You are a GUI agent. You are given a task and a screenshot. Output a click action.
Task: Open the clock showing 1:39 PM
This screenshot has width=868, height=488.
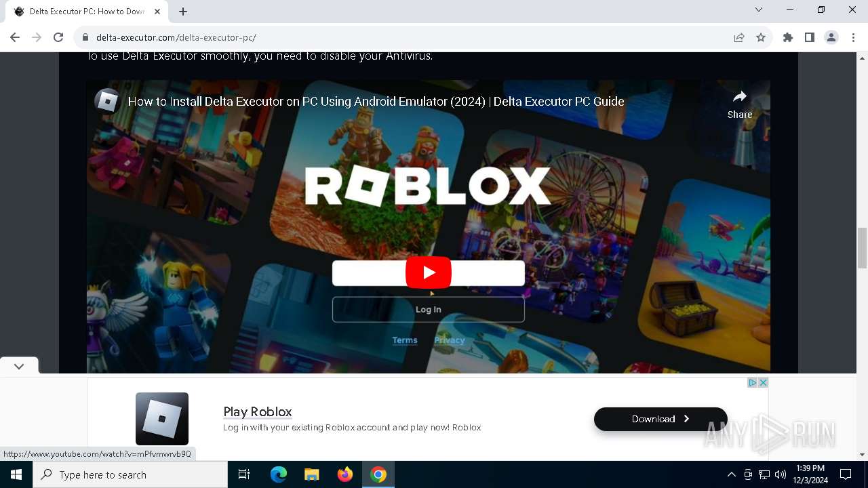810,474
